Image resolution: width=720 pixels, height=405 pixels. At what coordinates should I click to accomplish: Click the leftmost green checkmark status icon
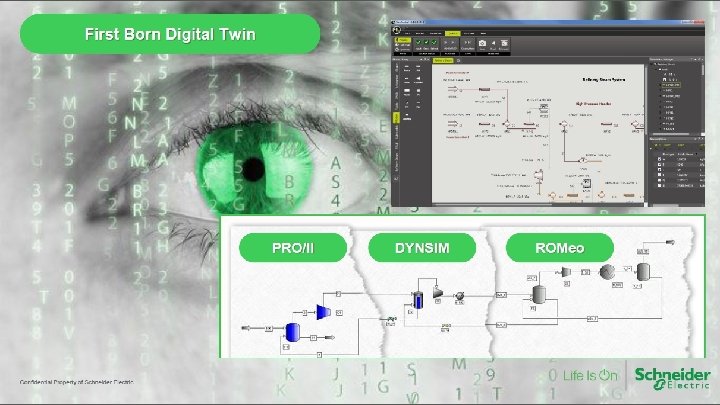[418, 43]
